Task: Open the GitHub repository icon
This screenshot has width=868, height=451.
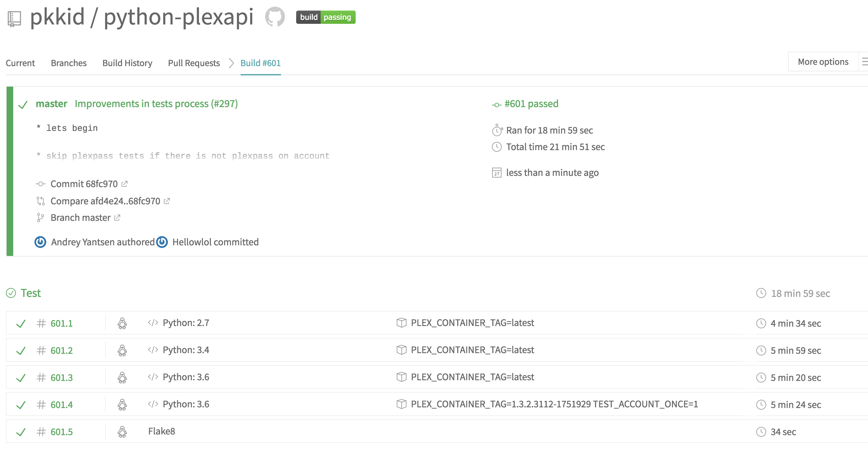Action: pyautogui.click(x=275, y=17)
